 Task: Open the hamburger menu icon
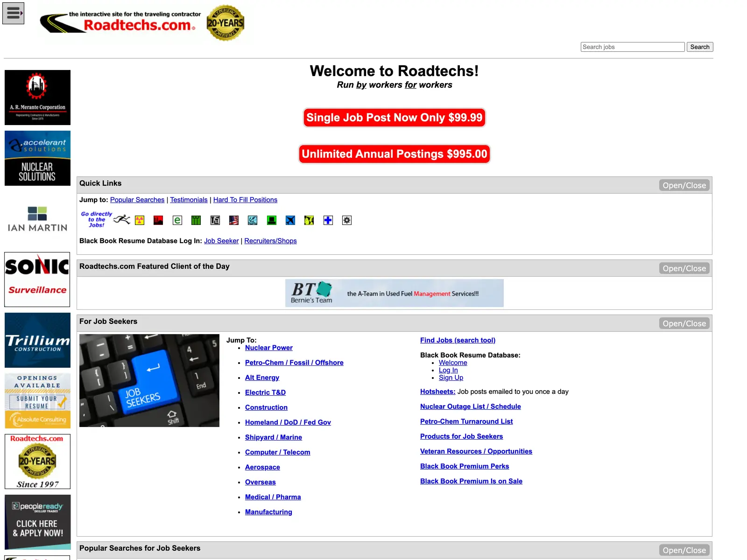(13, 13)
